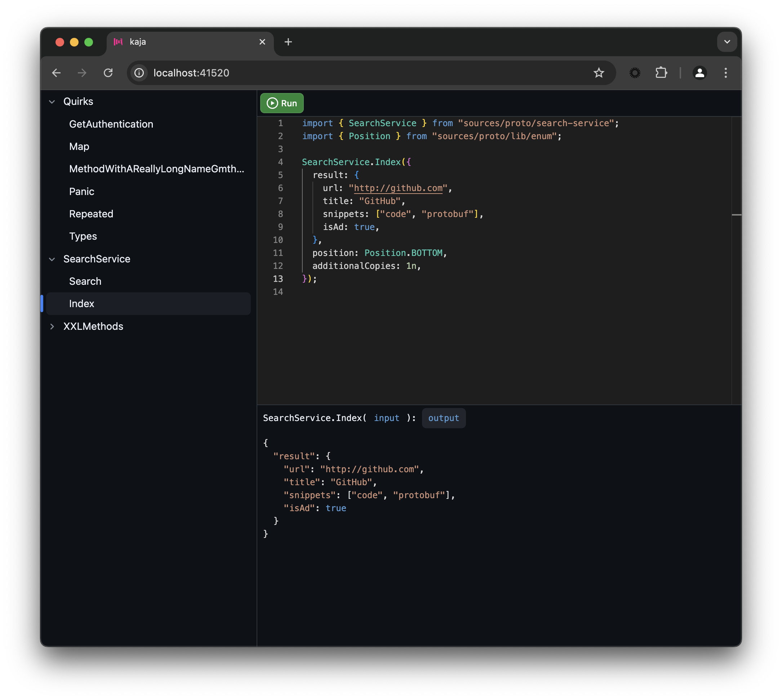The height and width of the screenshot is (700, 782).
Task: Open the Chrome three-dot menu
Action: (x=726, y=73)
